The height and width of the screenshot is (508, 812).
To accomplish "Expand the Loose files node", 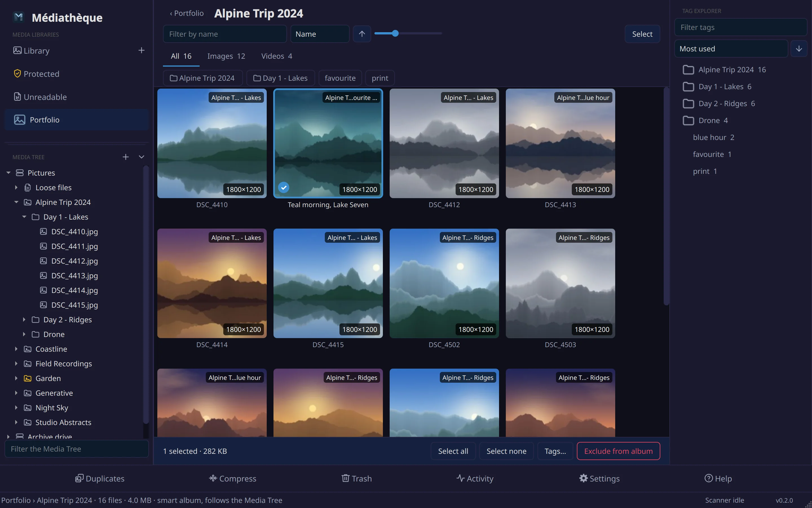I will tap(16, 187).
